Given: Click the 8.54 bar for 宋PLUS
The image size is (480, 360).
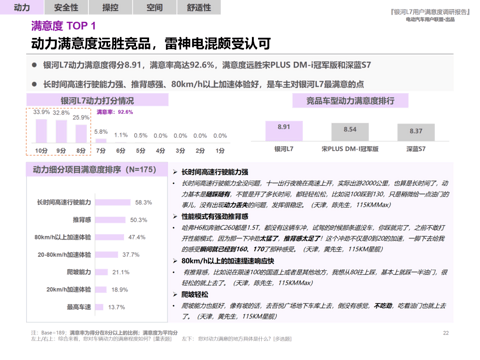Looking at the screenshot, I should [x=350, y=132].
